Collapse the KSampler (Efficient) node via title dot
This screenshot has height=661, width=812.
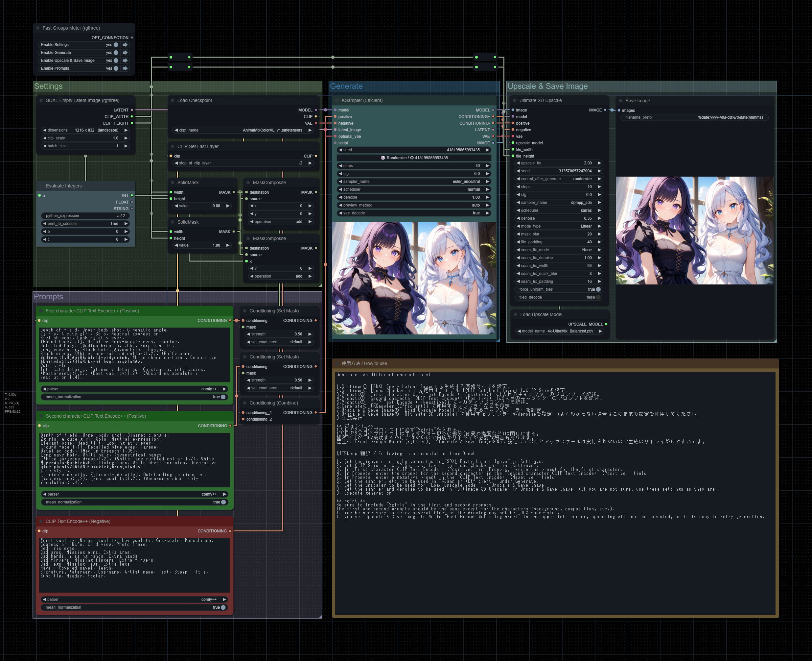click(336, 101)
